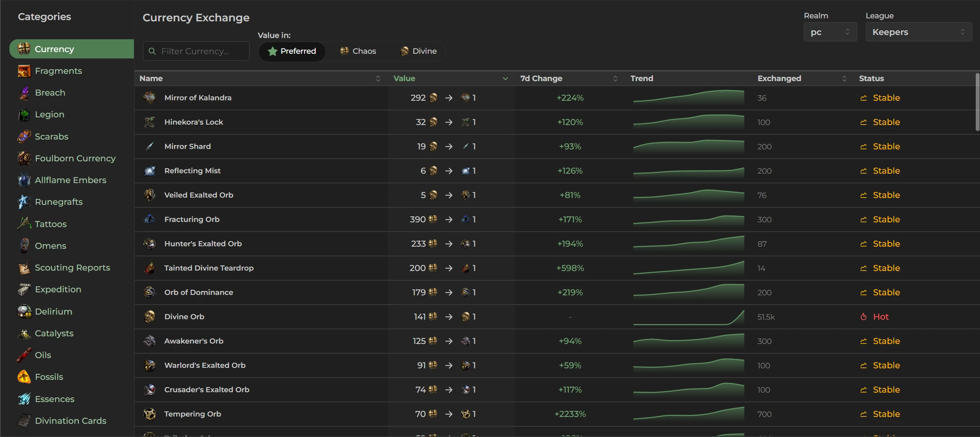Image resolution: width=980 pixels, height=437 pixels.
Task: Select the Fragments category
Action: [58, 71]
